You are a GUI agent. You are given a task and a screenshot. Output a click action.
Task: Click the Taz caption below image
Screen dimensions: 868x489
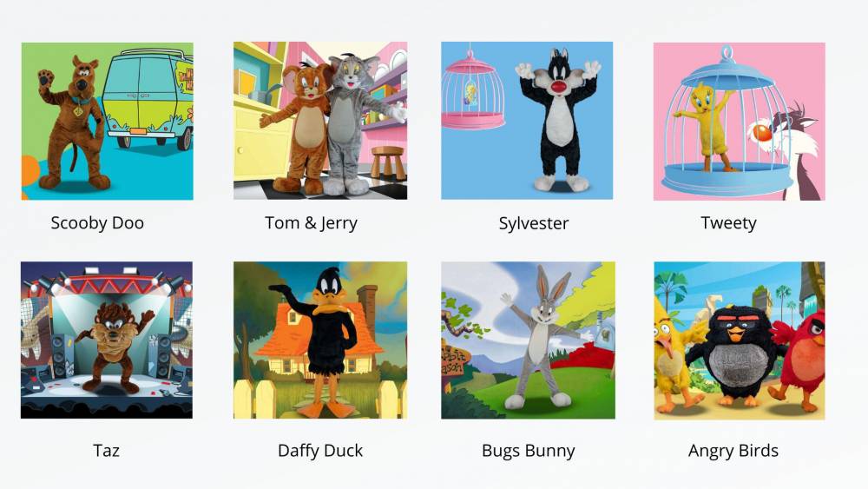pyautogui.click(x=106, y=450)
